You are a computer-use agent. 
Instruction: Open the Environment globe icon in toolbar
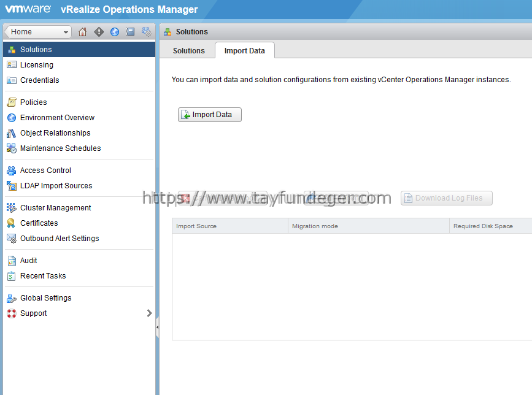click(x=115, y=32)
